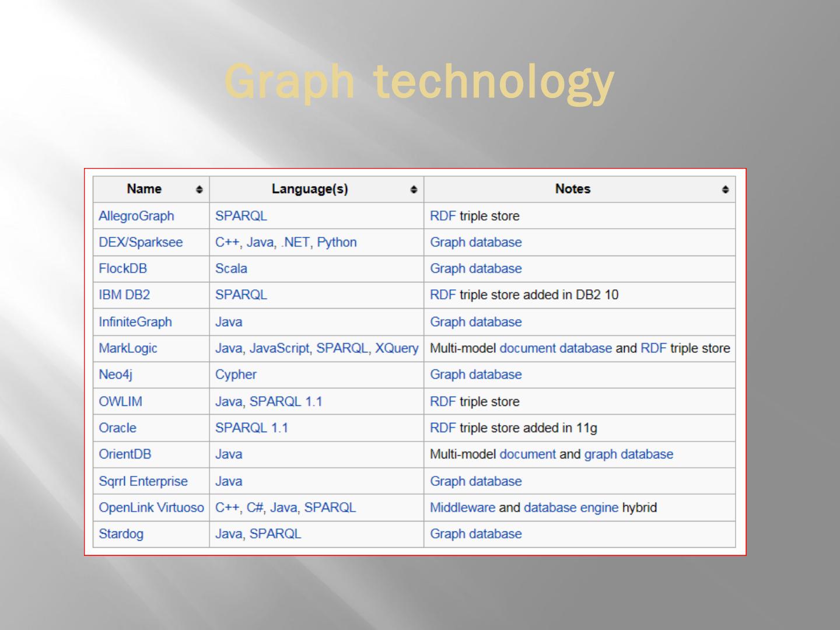Click the FlockDB name link
The image size is (840, 630).
click(x=123, y=268)
